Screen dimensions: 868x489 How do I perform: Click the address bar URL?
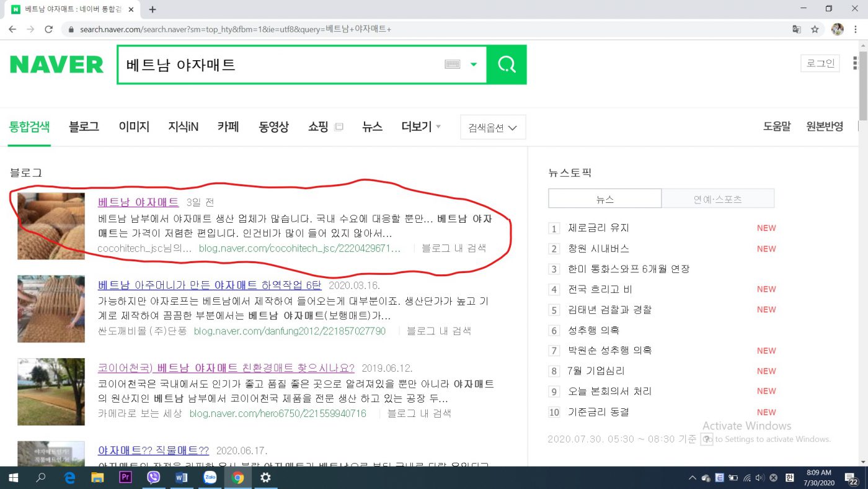point(236,29)
